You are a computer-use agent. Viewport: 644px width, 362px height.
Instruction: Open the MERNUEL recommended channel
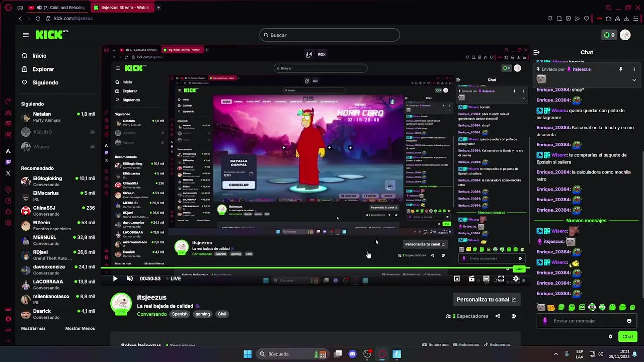[x=58, y=240]
